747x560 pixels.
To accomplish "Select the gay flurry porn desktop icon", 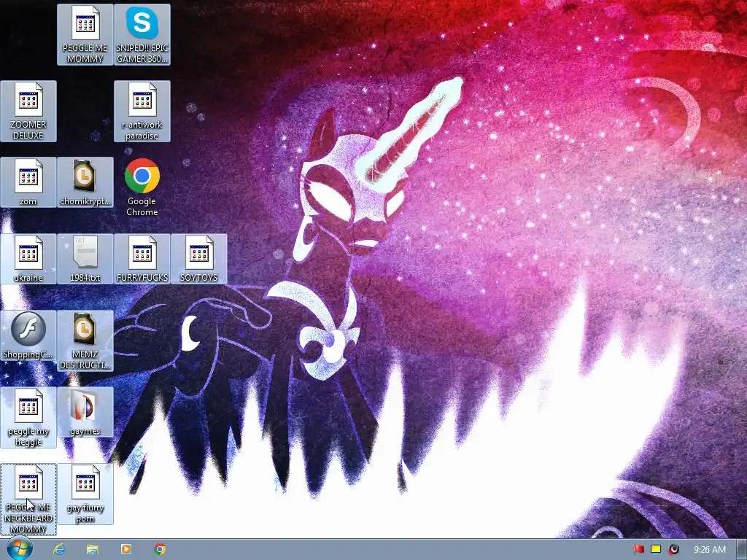I will 85,494.
